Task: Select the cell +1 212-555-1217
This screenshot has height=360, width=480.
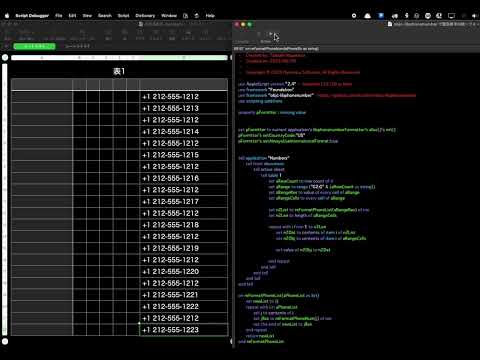Action: (184, 202)
